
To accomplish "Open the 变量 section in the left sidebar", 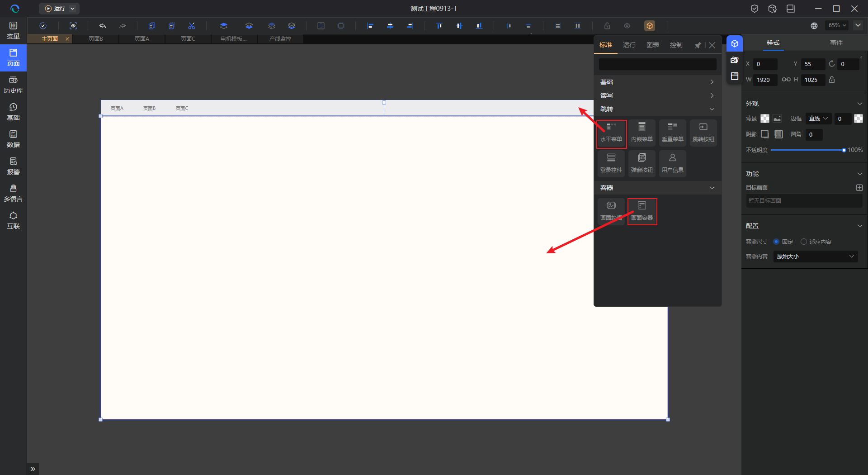I will point(13,31).
